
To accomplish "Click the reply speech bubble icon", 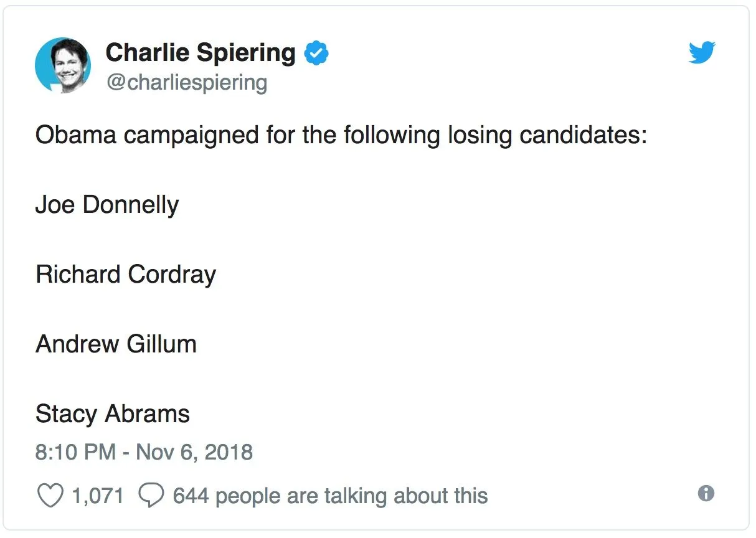I will point(151,496).
